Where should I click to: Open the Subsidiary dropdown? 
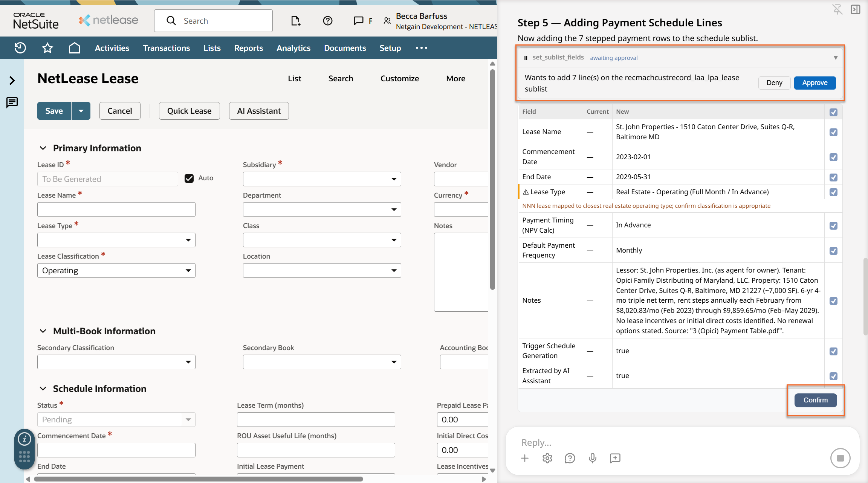click(x=322, y=179)
